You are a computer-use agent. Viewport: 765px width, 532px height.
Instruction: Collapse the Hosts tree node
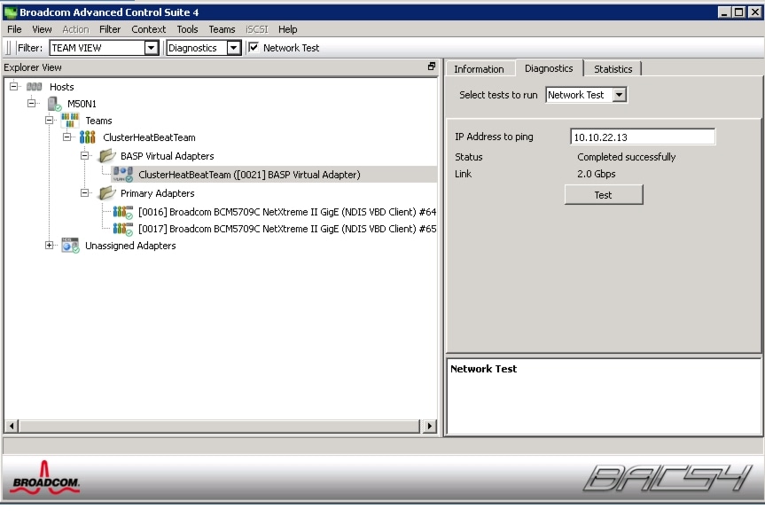(x=13, y=86)
